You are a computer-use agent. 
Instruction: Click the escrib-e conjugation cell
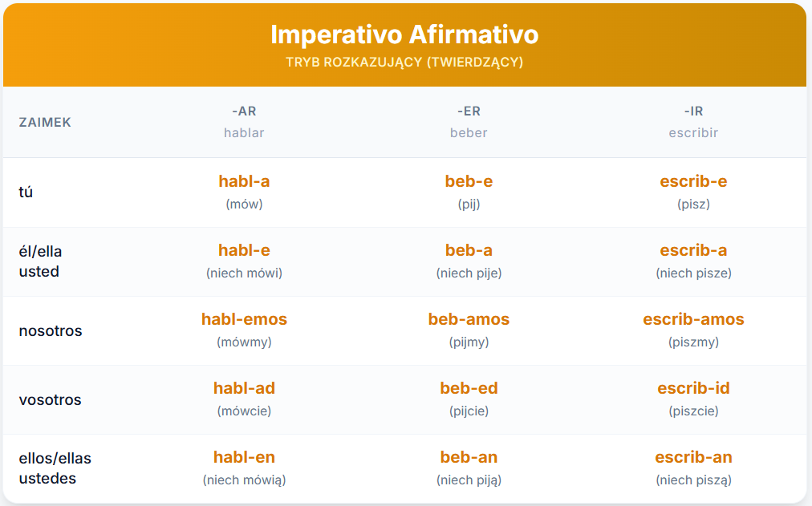tap(693, 192)
